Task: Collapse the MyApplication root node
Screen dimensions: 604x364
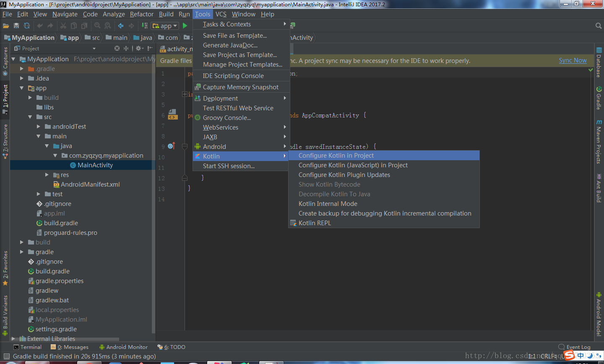Action: [13, 59]
